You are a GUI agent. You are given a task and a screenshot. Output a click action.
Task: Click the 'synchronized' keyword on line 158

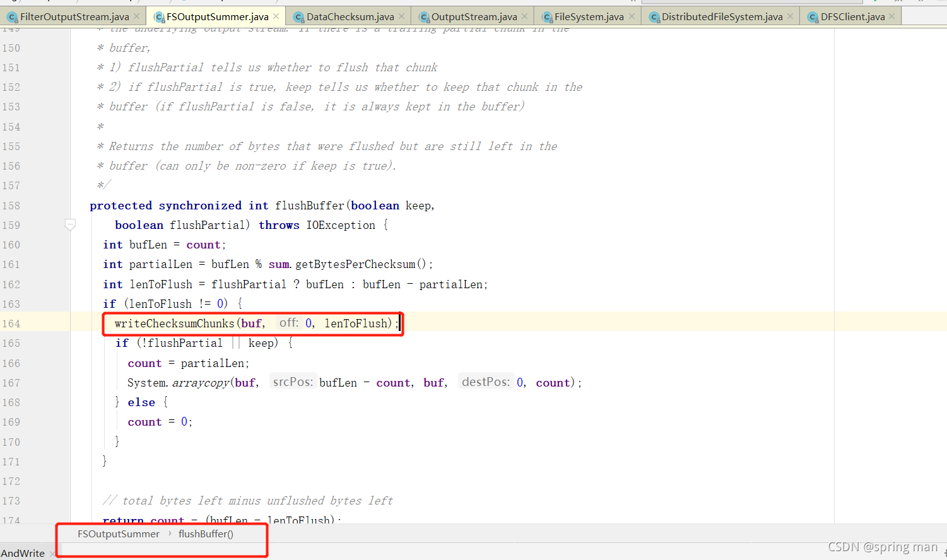click(x=200, y=206)
